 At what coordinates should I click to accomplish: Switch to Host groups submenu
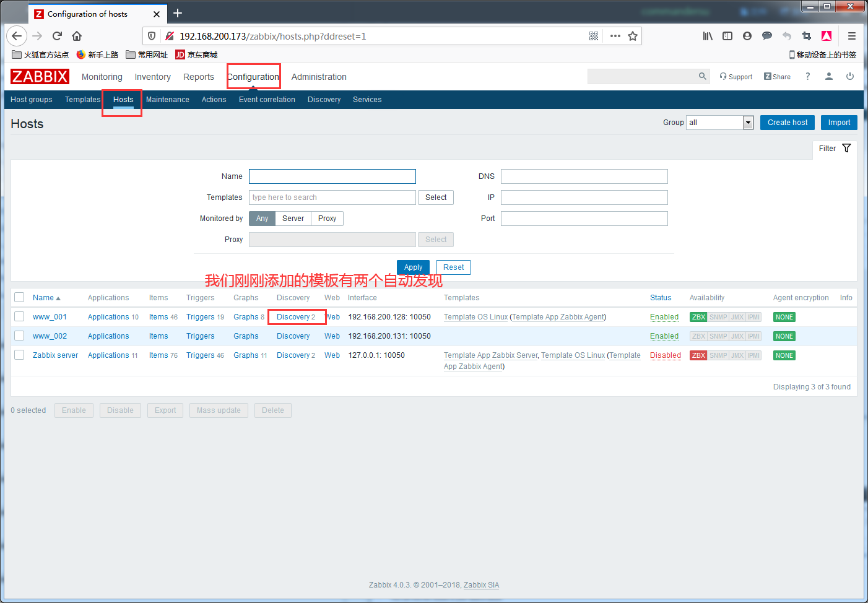(x=32, y=100)
